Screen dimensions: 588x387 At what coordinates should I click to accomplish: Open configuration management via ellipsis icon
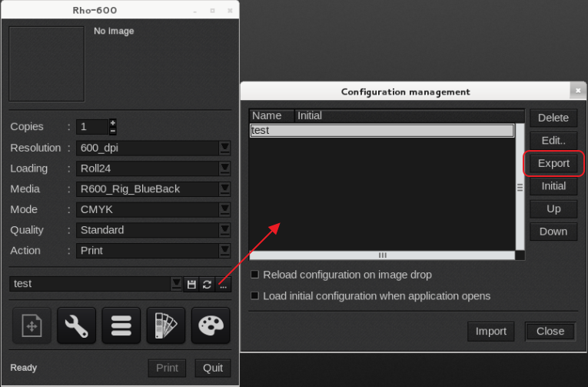click(x=223, y=284)
